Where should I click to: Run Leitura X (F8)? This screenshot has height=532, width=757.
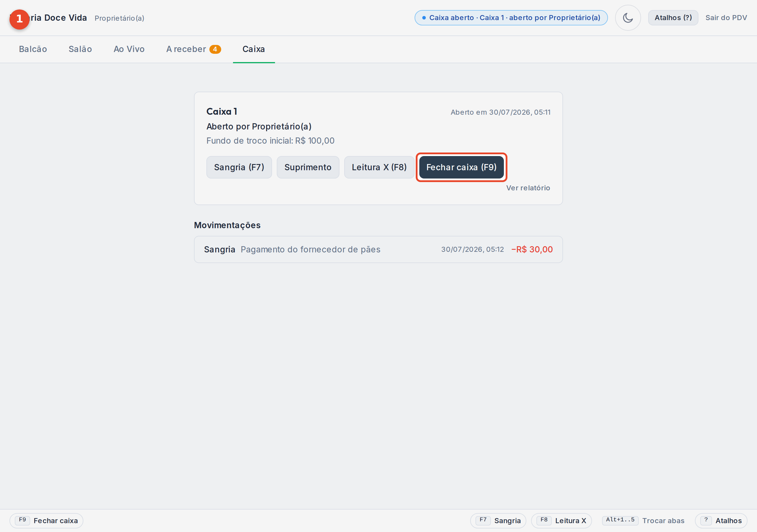coord(379,167)
